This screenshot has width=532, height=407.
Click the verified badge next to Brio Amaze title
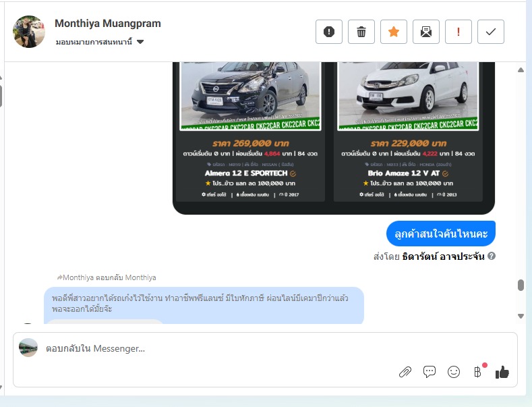tap(446, 173)
